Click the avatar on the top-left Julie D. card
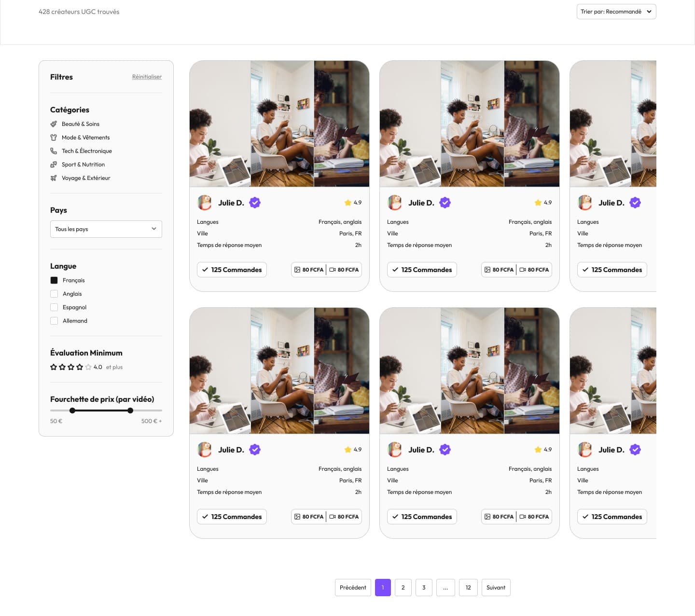This screenshot has height=616, width=695. [205, 203]
